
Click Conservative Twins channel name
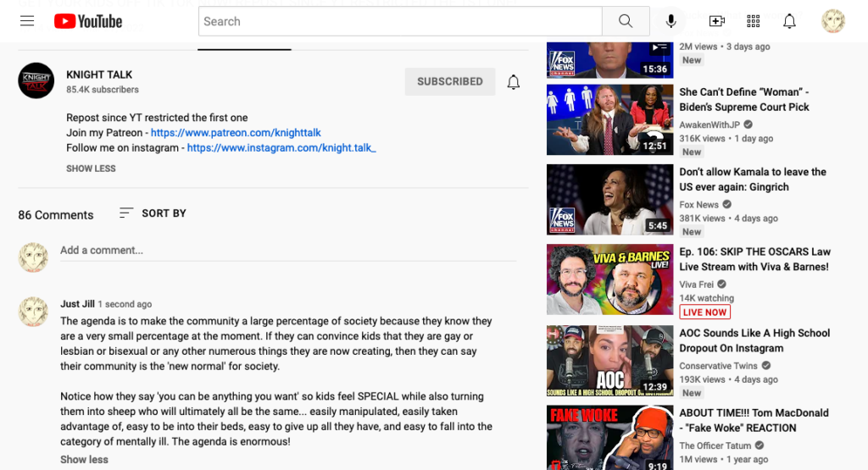[718, 366]
